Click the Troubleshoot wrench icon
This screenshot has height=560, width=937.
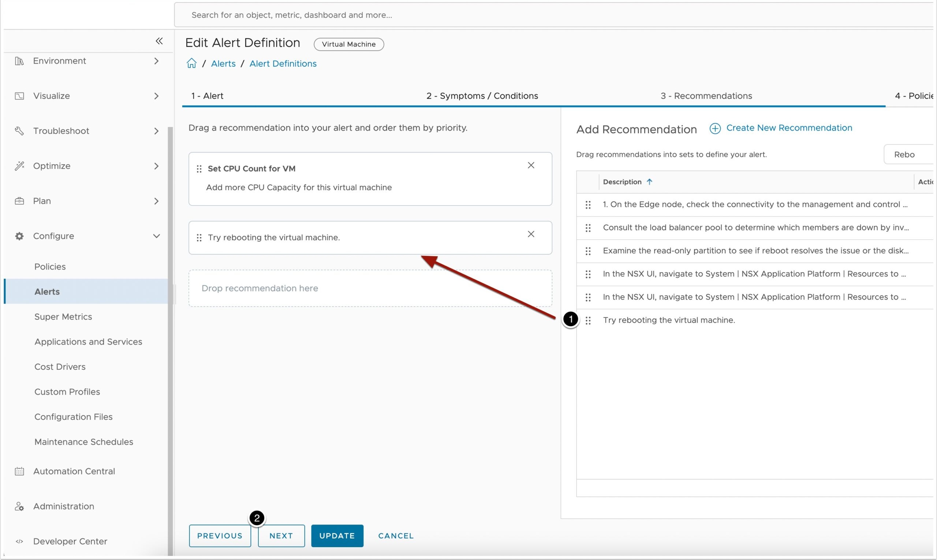pyautogui.click(x=19, y=131)
